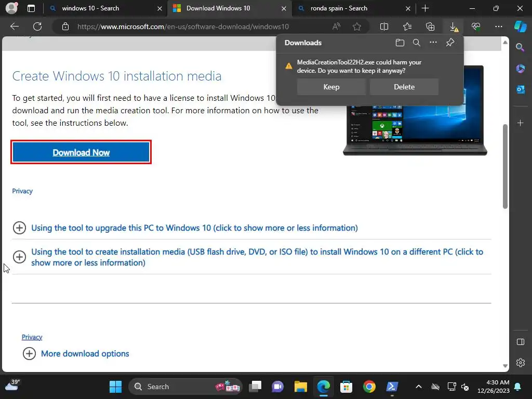
Task: Open Privacy link below Download Now
Action: [x=22, y=191]
